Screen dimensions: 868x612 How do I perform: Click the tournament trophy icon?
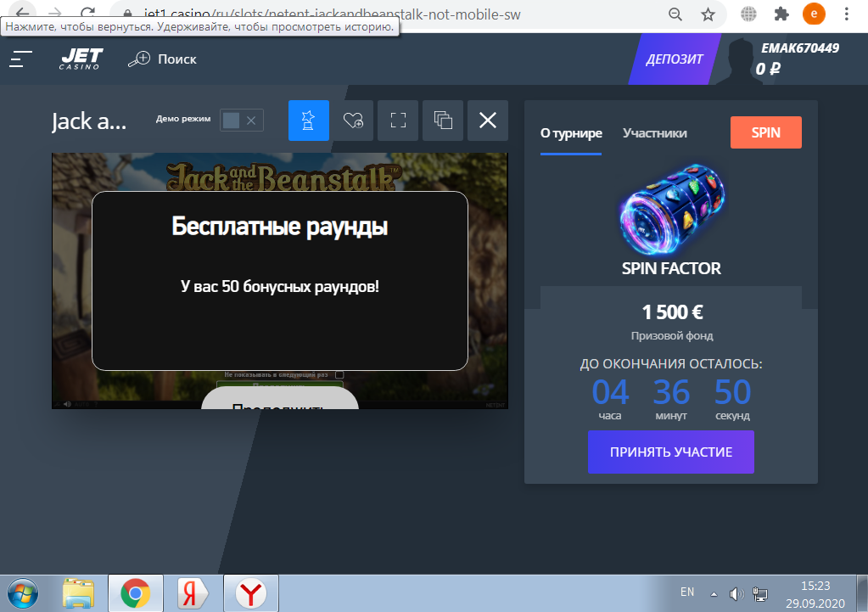tap(309, 121)
